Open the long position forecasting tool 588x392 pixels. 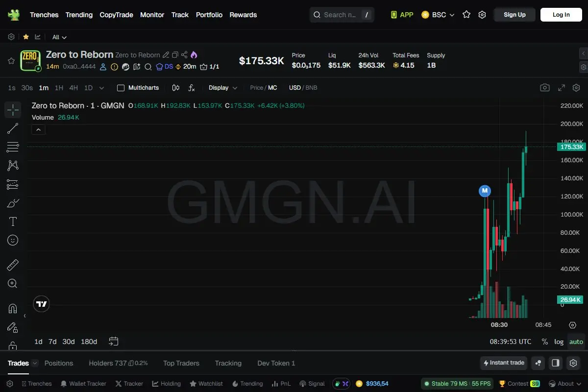tap(13, 184)
